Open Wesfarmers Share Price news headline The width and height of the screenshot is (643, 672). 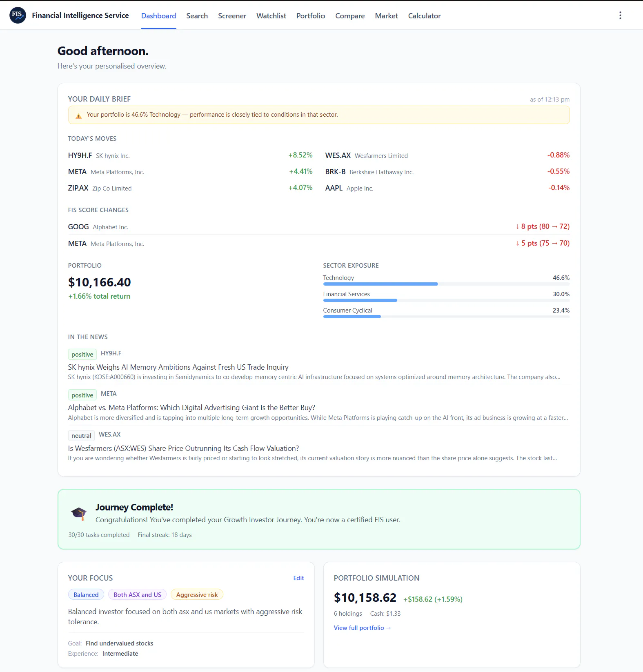(184, 448)
